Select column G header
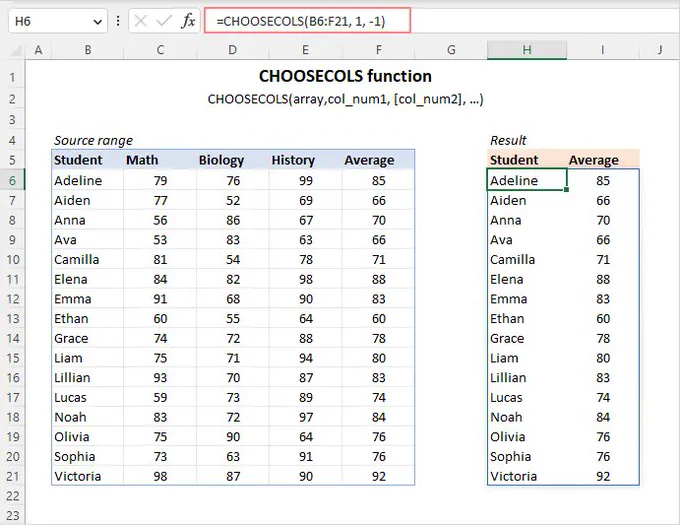Screen dimensions: 680x525 [x=451, y=50]
